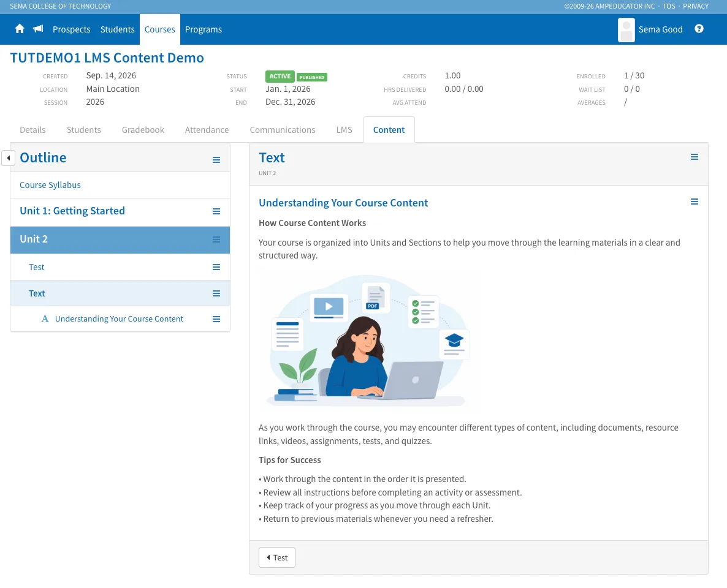Switch to the Communications tab
This screenshot has height=588, width=727.
point(283,130)
